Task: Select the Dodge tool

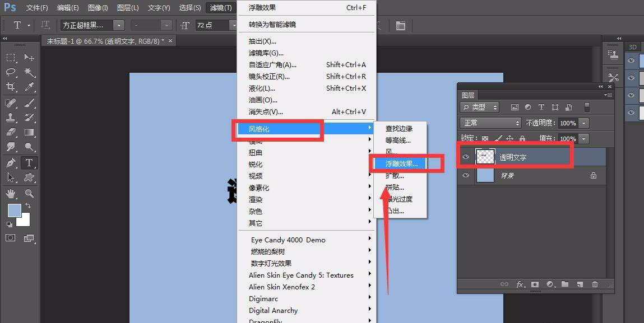Action: pos(29,147)
